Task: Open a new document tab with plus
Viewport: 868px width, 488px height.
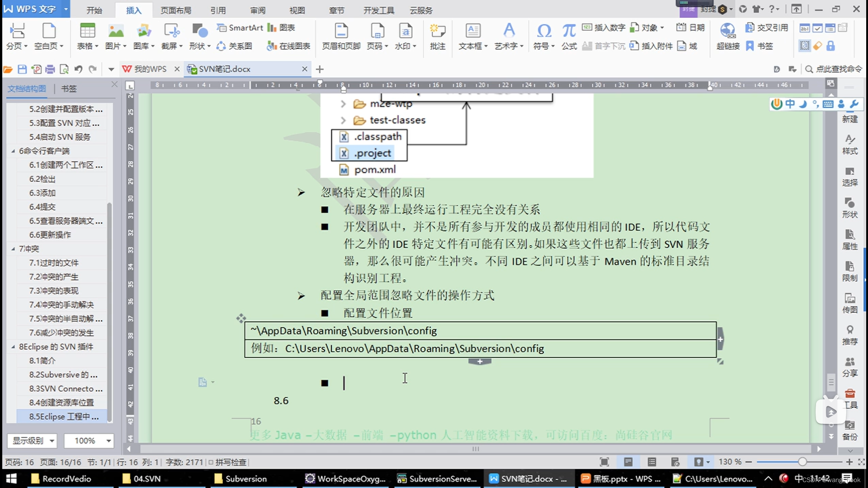Action: (x=320, y=69)
